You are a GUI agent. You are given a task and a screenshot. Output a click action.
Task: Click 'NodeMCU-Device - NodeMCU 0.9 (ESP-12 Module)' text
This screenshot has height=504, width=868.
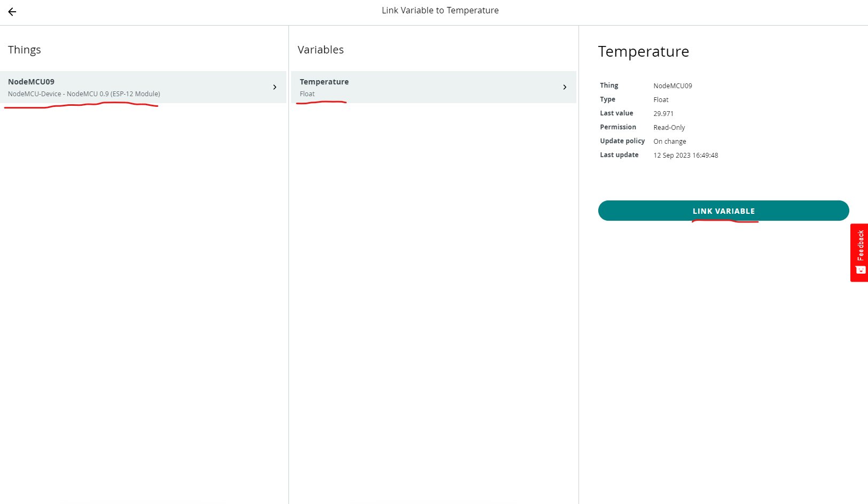click(84, 94)
